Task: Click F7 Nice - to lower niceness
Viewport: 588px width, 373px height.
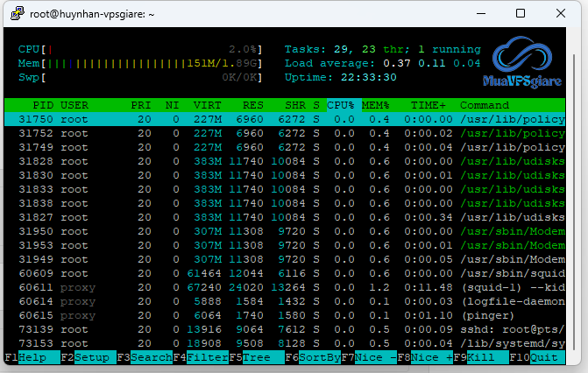Action: [374, 357]
